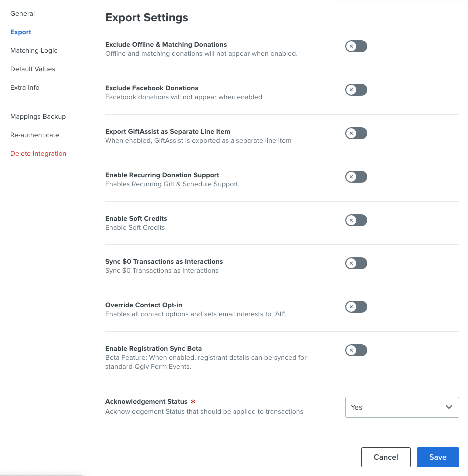Toggle Exclude Facebook Donations switch
The height and width of the screenshot is (476, 468).
[x=356, y=90]
